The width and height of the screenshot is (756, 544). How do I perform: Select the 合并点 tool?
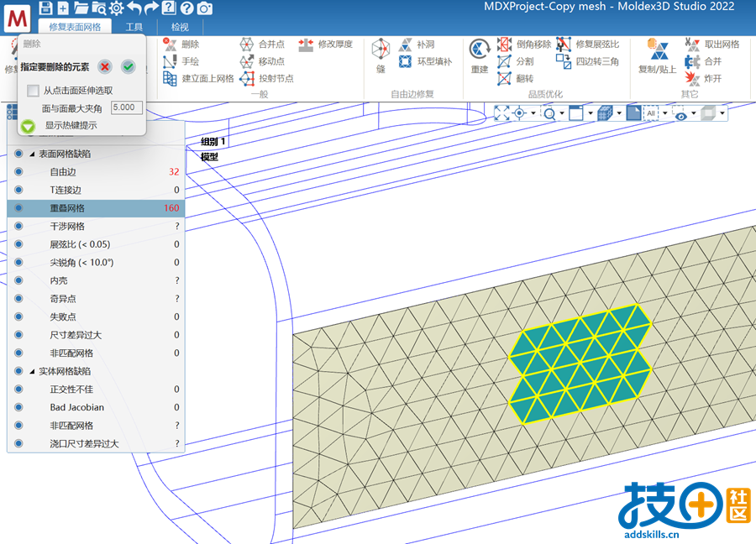(x=262, y=44)
